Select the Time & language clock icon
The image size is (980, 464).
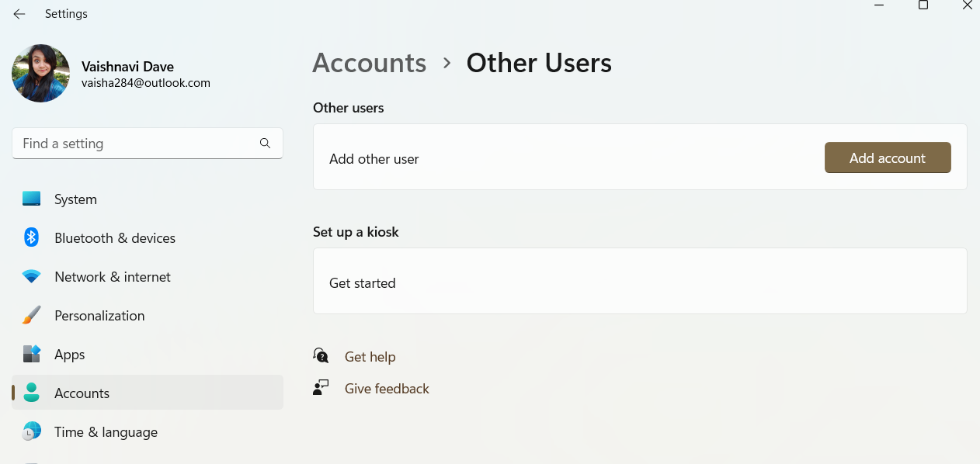31,431
